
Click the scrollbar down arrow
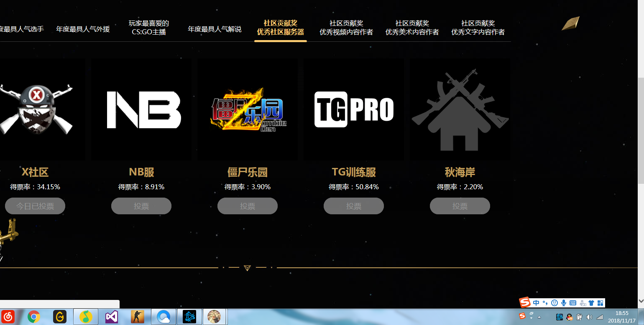coord(641,300)
